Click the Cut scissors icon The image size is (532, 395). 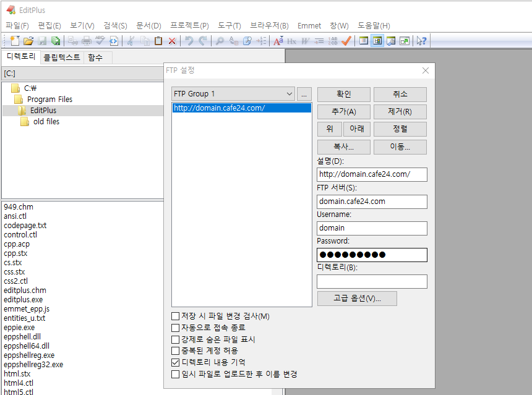[131, 41]
